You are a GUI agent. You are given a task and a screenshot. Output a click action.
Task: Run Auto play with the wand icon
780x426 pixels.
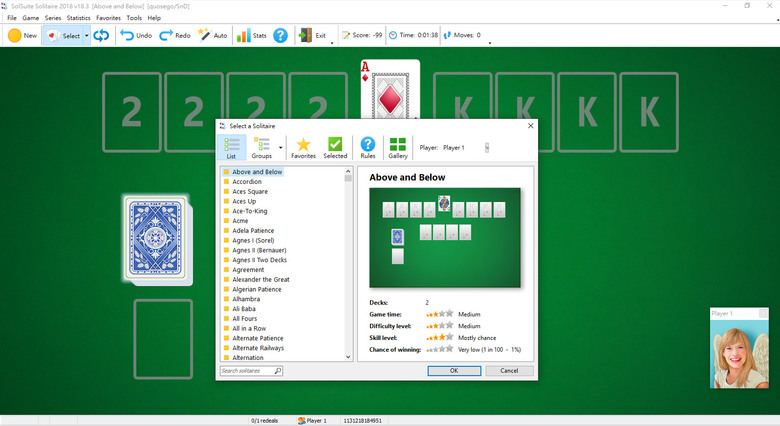(212, 35)
